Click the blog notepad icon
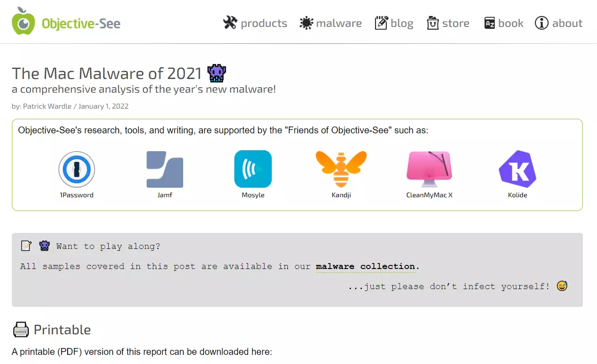The height and width of the screenshot is (364, 597). (x=381, y=23)
